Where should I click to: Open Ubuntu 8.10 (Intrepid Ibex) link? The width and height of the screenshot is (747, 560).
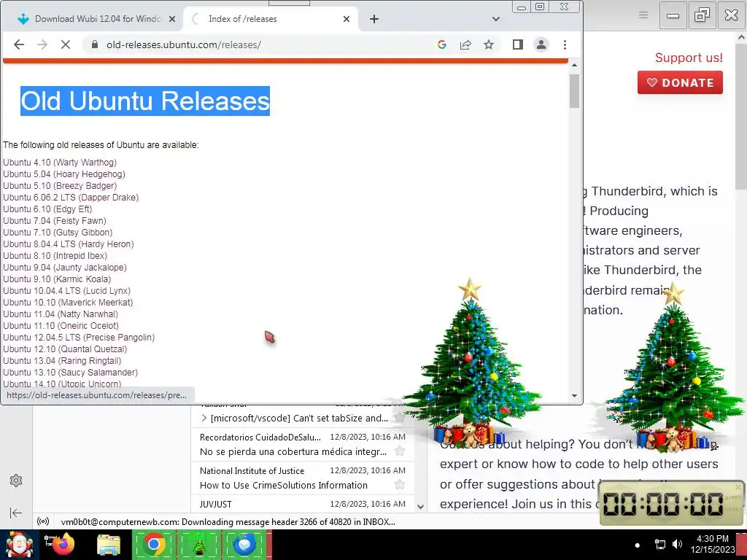pos(55,256)
